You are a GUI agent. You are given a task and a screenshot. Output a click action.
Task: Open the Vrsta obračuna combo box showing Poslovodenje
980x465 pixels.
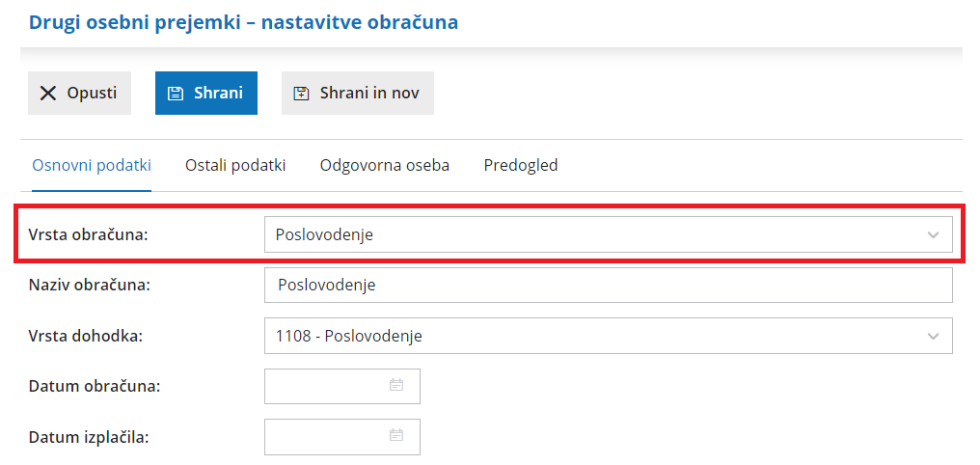pyautogui.click(x=608, y=235)
